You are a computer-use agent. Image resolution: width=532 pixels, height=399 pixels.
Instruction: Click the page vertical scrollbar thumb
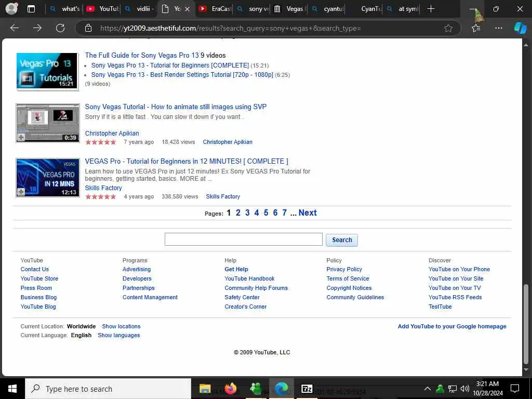526,324
